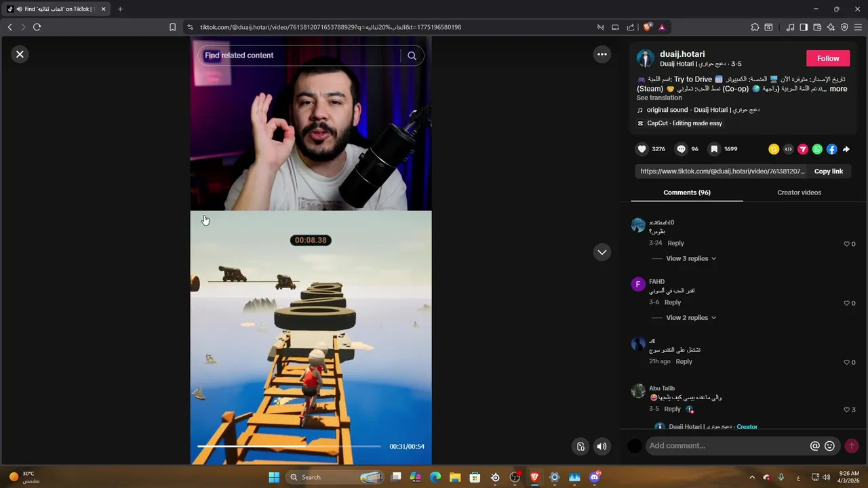Click the auto-scroll icon beside volume
This screenshot has height=488, width=868.
(580, 446)
